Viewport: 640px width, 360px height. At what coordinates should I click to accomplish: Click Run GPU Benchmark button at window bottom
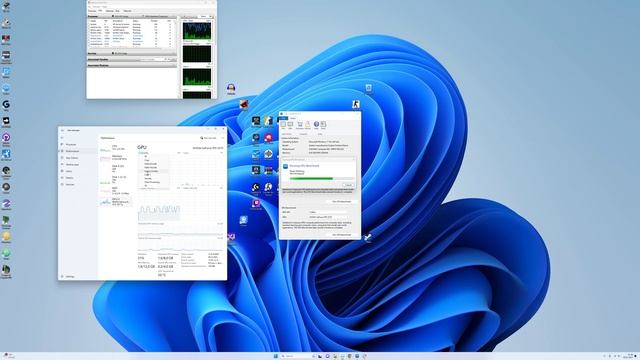(342, 235)
